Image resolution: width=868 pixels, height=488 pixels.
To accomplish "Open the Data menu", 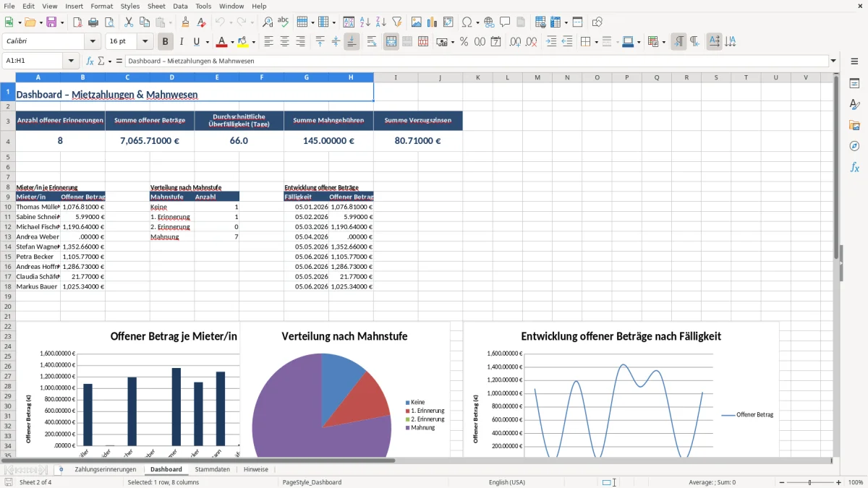I will 180,6.
